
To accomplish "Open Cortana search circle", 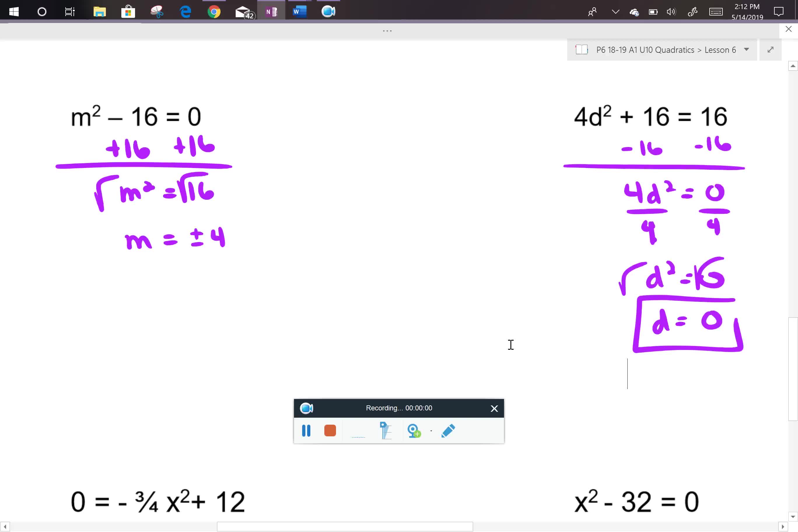I will [42, 12].
